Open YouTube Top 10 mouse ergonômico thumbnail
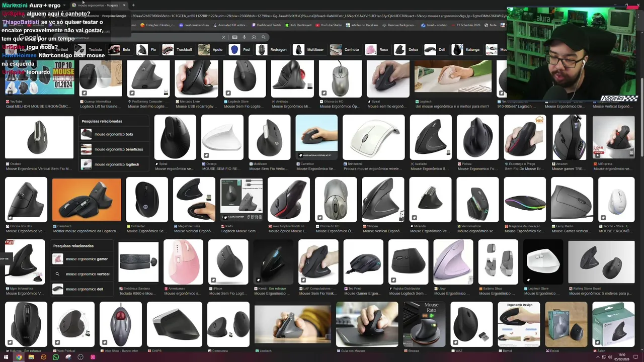 (x=39, y=78)
